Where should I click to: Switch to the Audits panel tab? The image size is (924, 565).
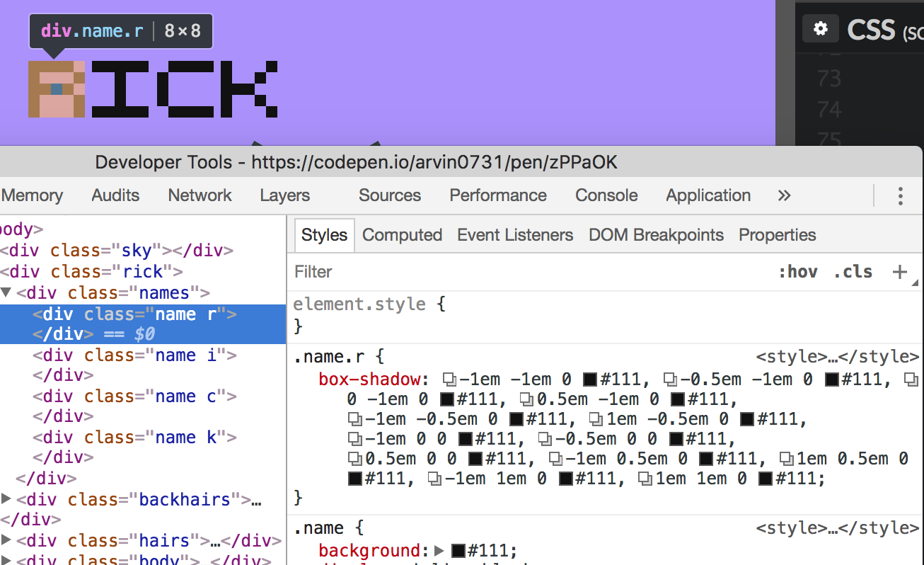tap(115, 195)
